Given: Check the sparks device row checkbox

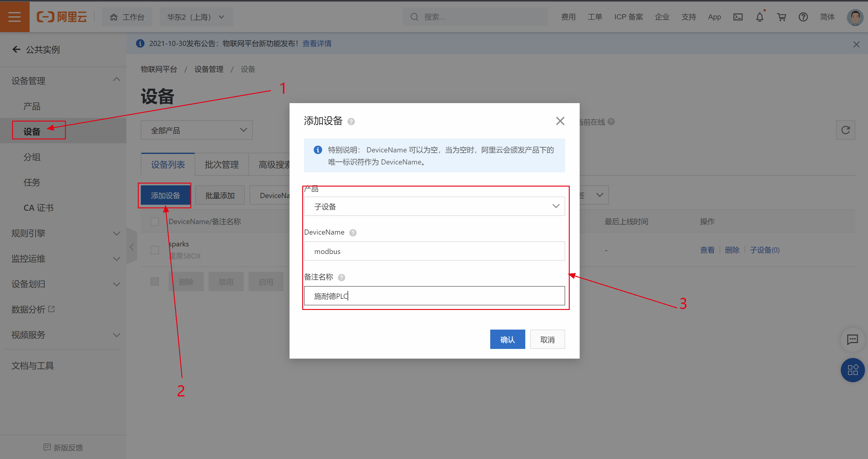Looking at the screenshot, I should point(155,250).
